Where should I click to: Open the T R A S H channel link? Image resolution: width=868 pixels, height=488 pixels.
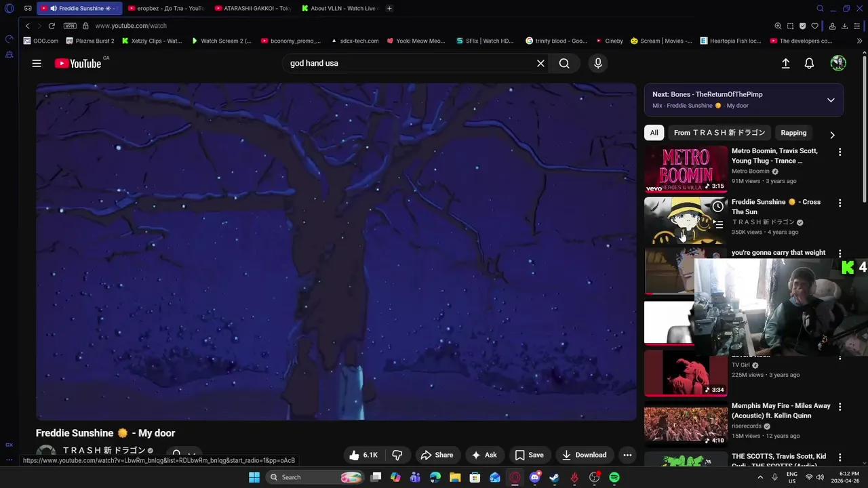click(x=104, y=450)
